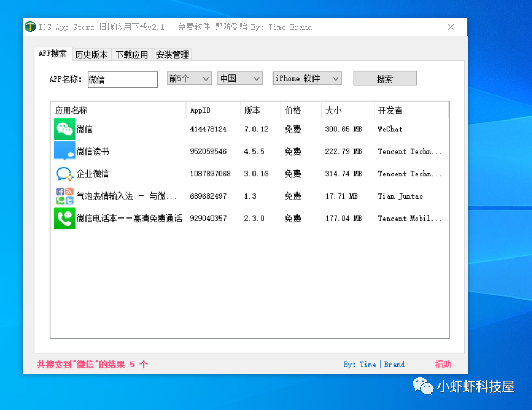The height and width of the screenshot is (410, 532).
Task: Click the green 微信电话本 phone icon
Action: coord(64,219)
